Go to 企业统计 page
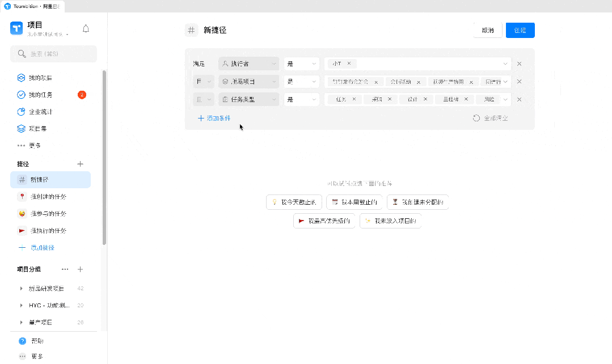 pyautogui.click(x=41, y=112)
